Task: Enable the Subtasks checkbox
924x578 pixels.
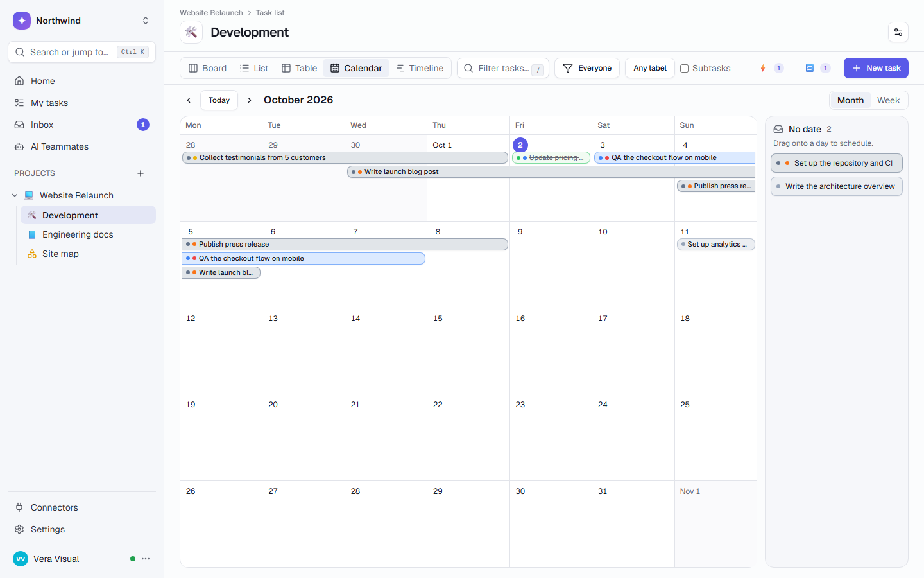Action: 685,68
